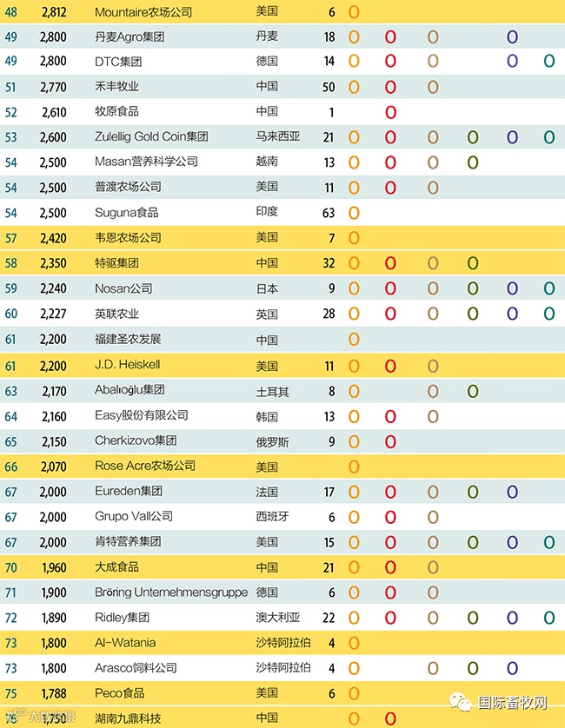Select the Al-Watania company name
Viewport: 565px width, 728px height.
point(125,643)
